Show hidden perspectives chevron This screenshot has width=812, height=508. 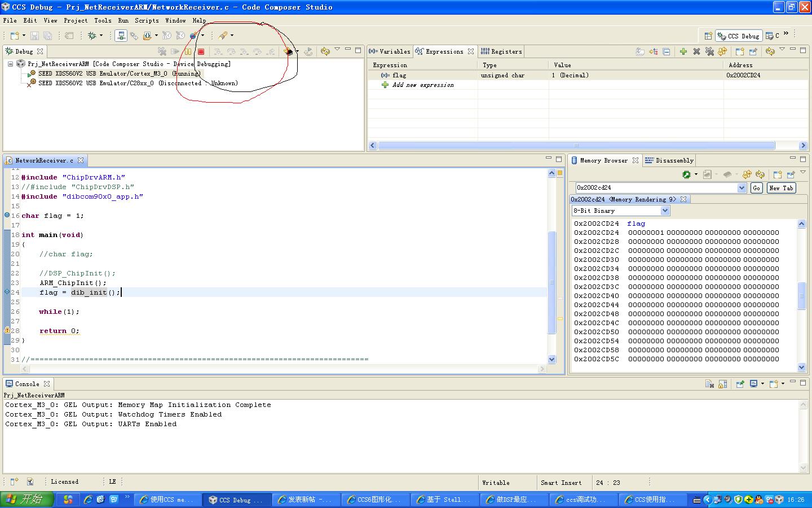pos(786,33)
